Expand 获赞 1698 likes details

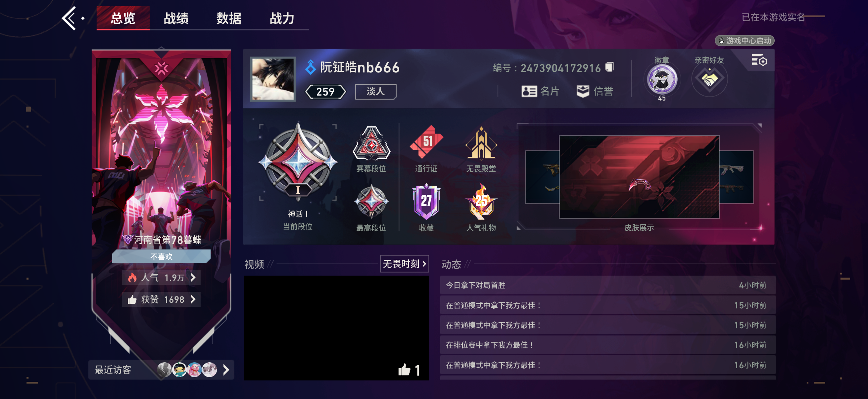click(162, 299)
